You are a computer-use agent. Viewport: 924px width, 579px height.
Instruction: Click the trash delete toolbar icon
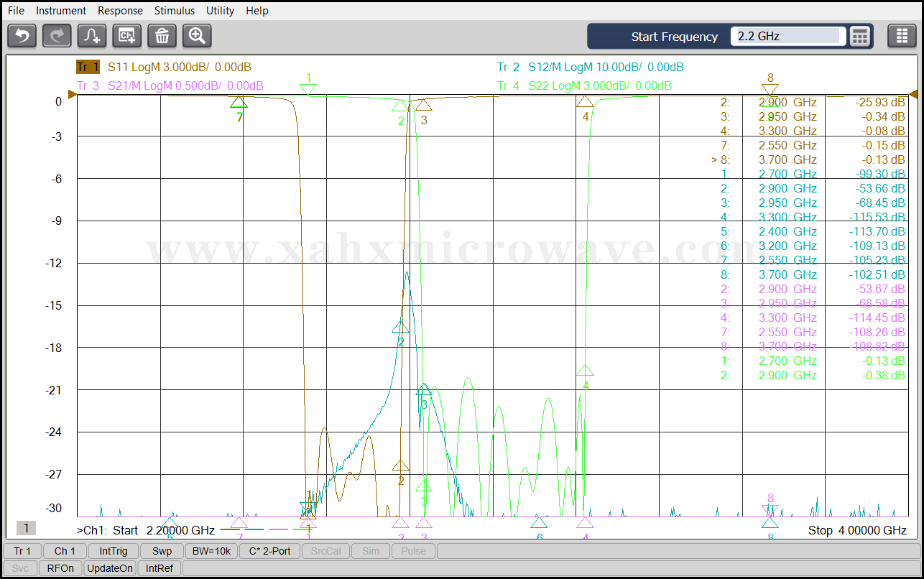[x=162, y=35]
